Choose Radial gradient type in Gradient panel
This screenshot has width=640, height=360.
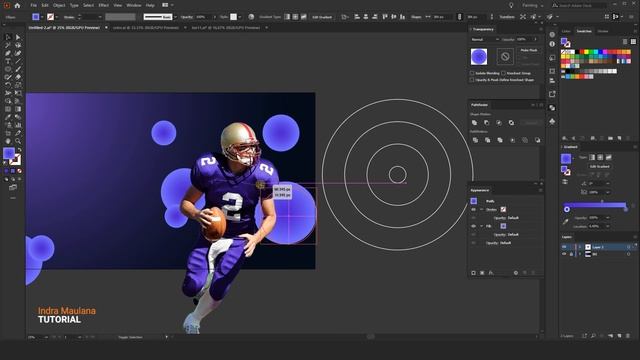(x=600, y=157)
